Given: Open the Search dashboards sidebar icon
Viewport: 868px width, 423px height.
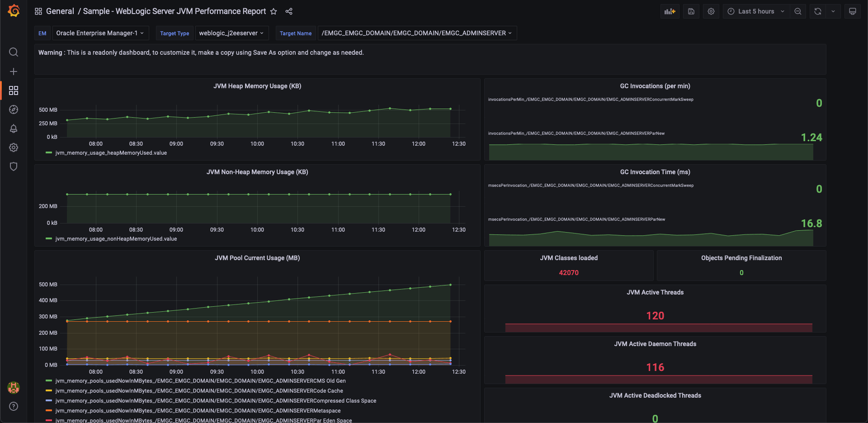Looking at the screenshot, I should coord(14,52).
